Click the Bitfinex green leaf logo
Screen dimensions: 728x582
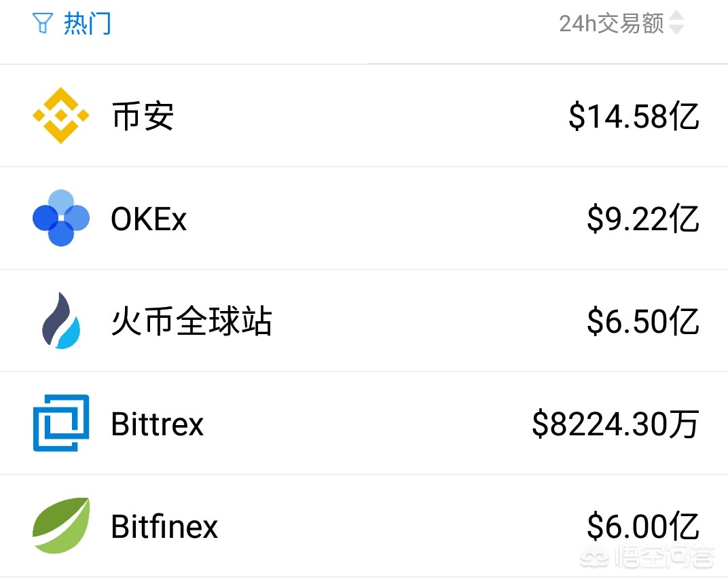click(x=61, y=526)
